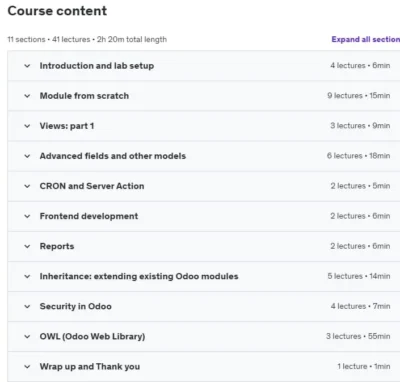Expand the Wrap up and Thank you chevron

tap(27, 367)
